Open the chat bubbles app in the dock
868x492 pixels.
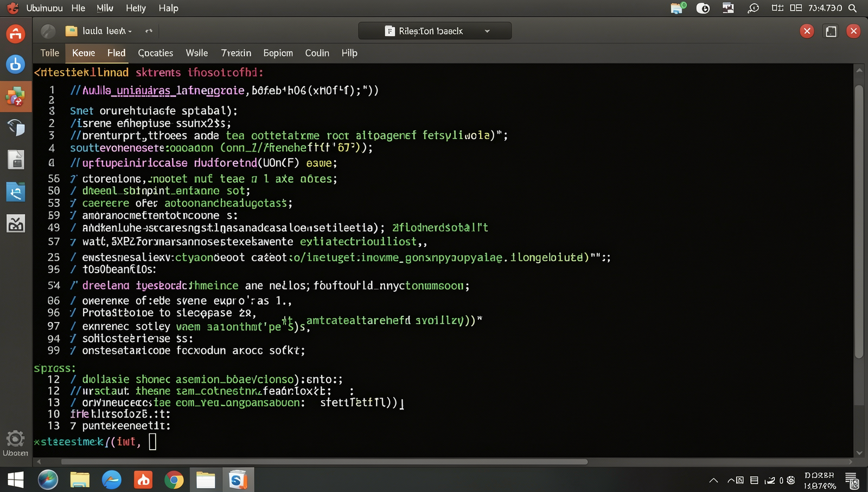coord(16,128)
